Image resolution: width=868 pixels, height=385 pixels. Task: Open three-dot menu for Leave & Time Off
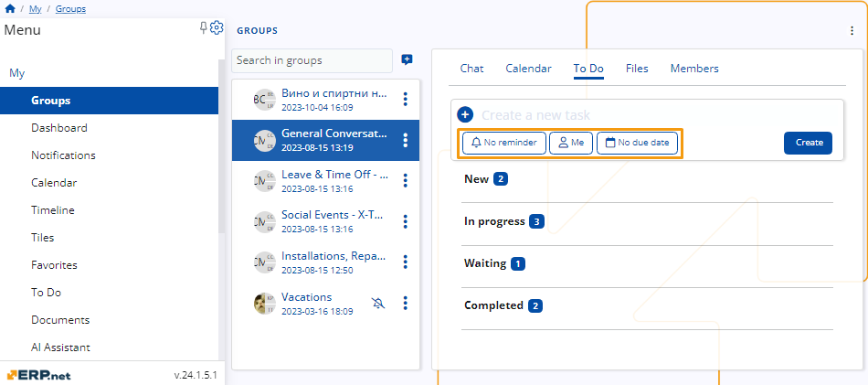point(405,180)
